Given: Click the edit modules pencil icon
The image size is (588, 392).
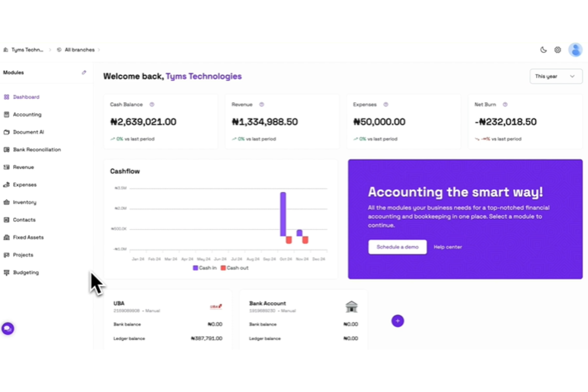Looking at the screenshot, I should pos(84,72).
